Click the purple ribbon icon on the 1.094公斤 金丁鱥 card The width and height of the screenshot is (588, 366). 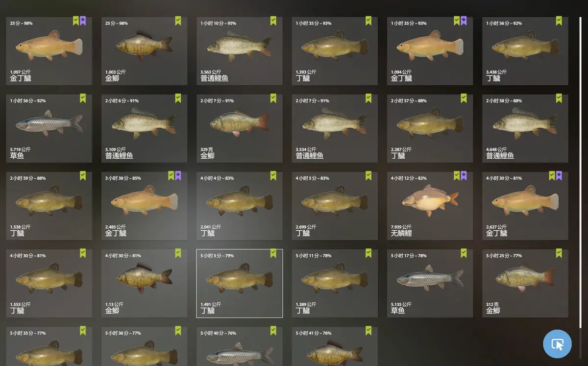pos(464,21)
